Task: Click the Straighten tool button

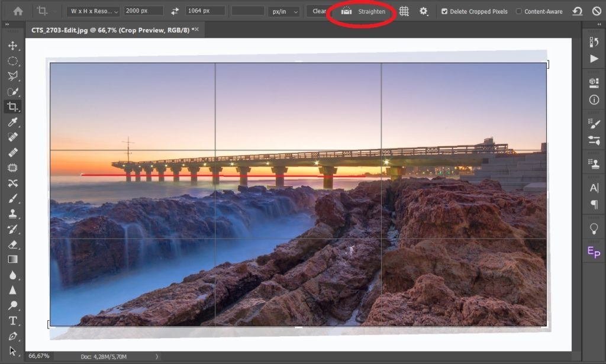Action: coord(364,11)
